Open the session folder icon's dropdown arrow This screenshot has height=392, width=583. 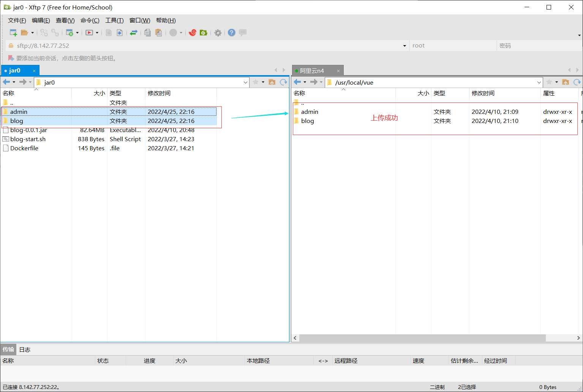tap(32, 33)
